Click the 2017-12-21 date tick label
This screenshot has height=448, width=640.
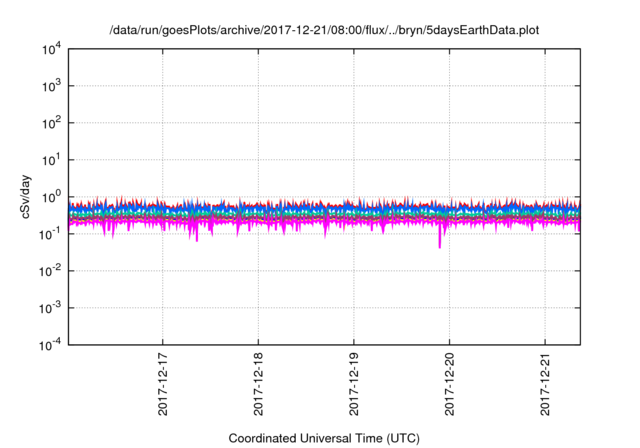545,384
